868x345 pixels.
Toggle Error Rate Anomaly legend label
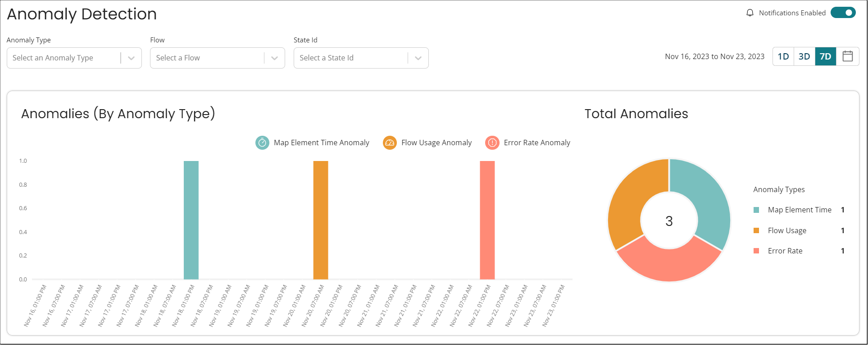[x=537, y=143]
